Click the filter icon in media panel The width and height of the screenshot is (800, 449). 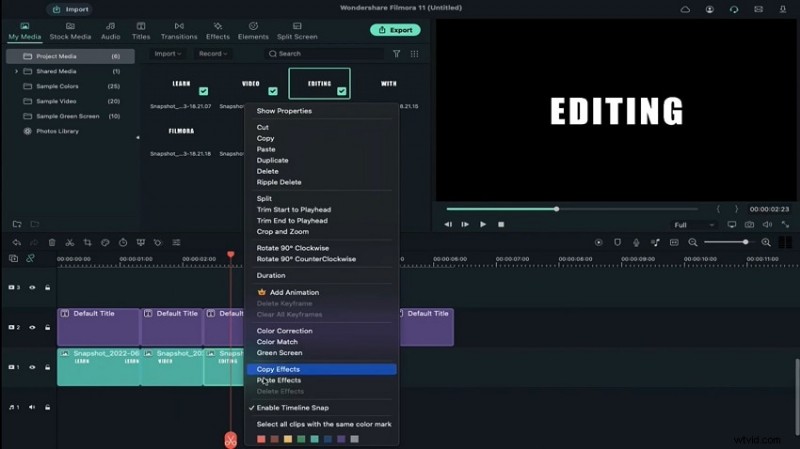(396, 54)
